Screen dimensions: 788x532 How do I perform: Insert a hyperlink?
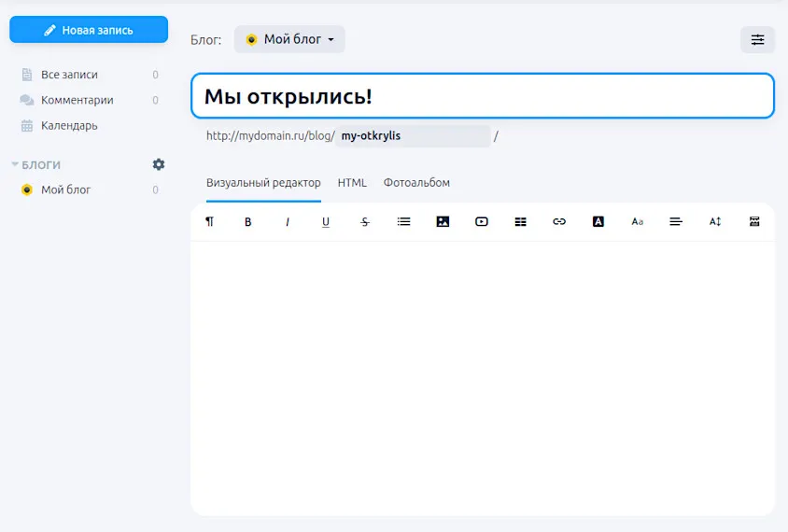pyautogui.click(x=559, y=221)
